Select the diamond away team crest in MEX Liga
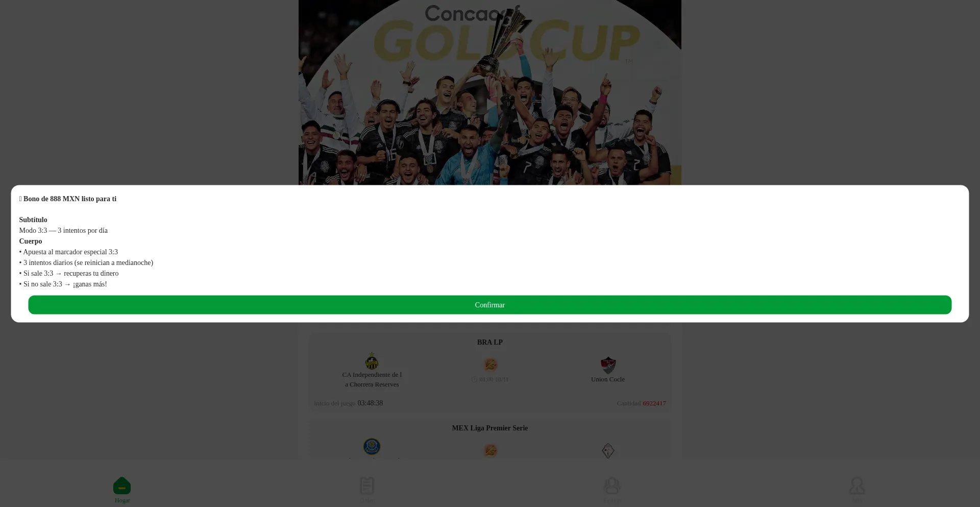 (608, 451)
